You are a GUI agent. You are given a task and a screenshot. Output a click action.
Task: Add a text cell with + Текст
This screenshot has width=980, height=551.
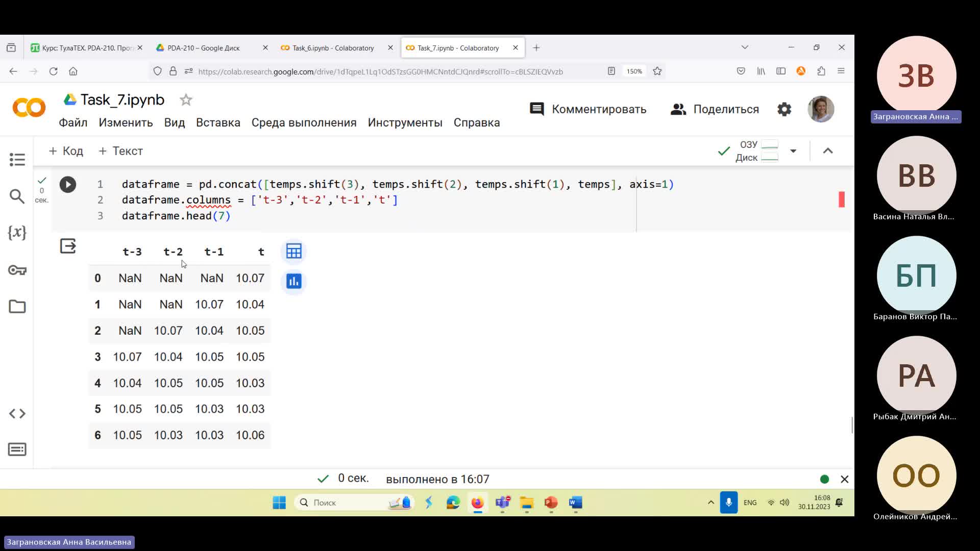(x=120, y=151)
